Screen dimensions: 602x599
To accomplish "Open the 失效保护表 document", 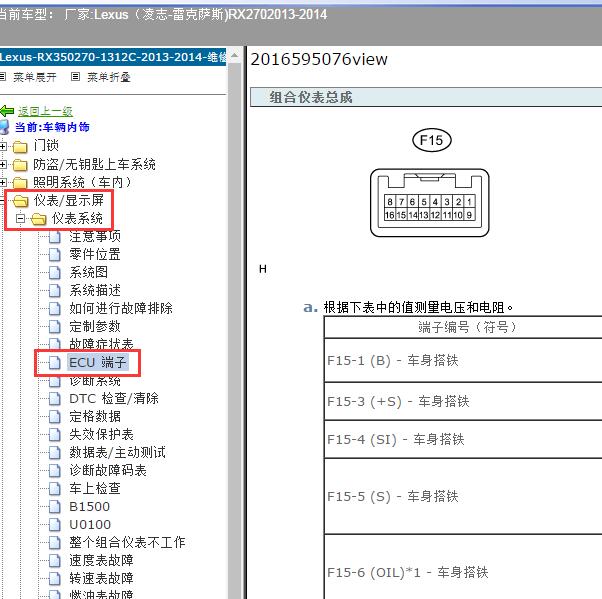I will pyautogui.click(x=101, y=435).
